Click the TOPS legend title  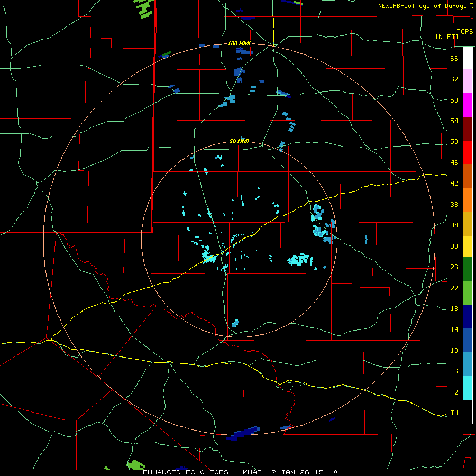pos(464,32)
